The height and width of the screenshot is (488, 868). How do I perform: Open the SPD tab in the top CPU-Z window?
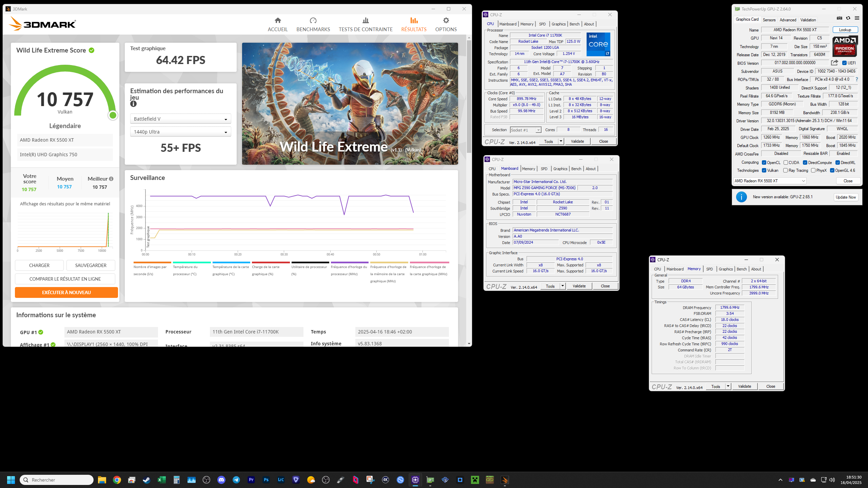[x=542, y=24]
